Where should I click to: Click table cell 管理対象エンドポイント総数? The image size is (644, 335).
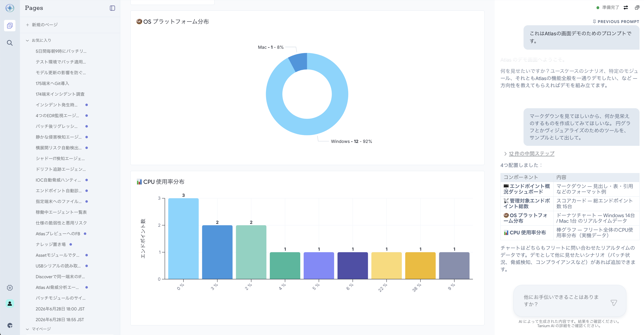pyautogui.click(x=527, y=204)
